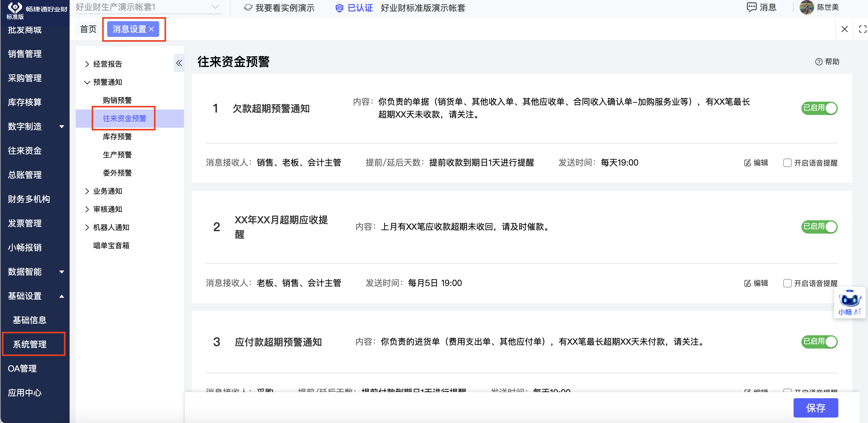Expand the 经营报告 tree node
The width and height of the screenshot is (868, 423).
87,64
